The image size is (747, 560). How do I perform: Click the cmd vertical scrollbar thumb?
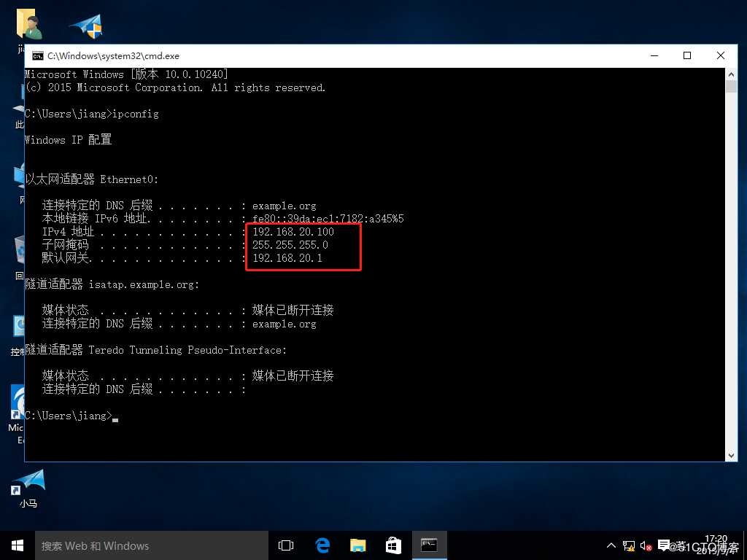click(731, 87)
